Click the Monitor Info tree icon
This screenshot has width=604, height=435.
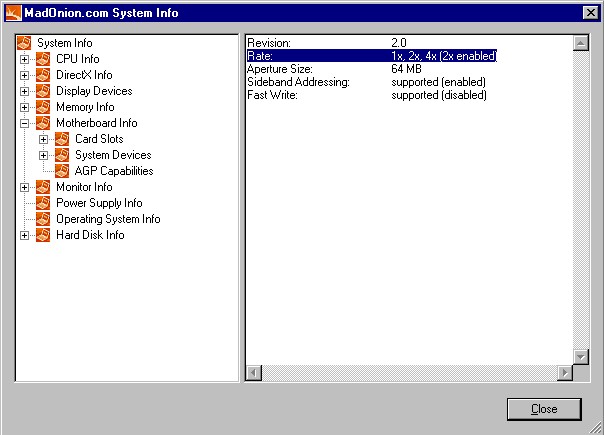(x=43, y=187)
